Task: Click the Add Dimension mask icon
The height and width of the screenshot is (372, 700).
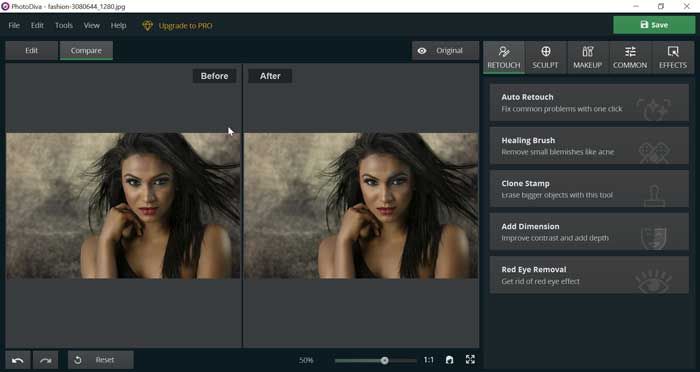Action: pyautogui.click(x=654, y=238)
